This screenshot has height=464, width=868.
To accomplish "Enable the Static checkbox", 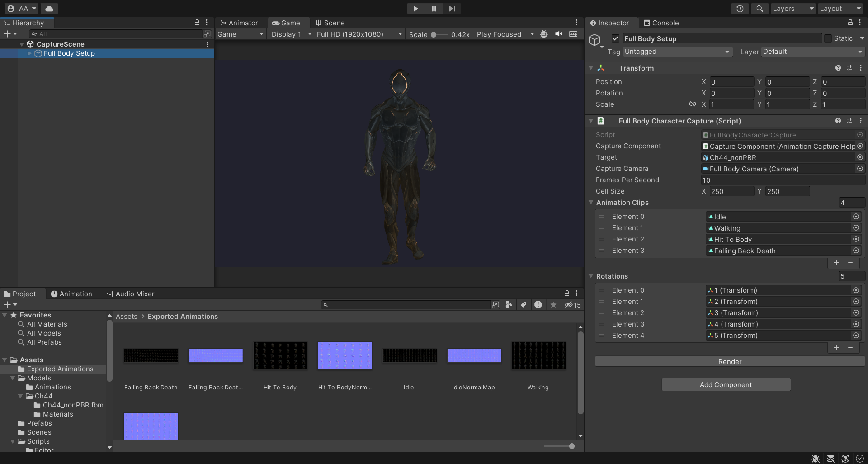I will click(x=828, y=38).
